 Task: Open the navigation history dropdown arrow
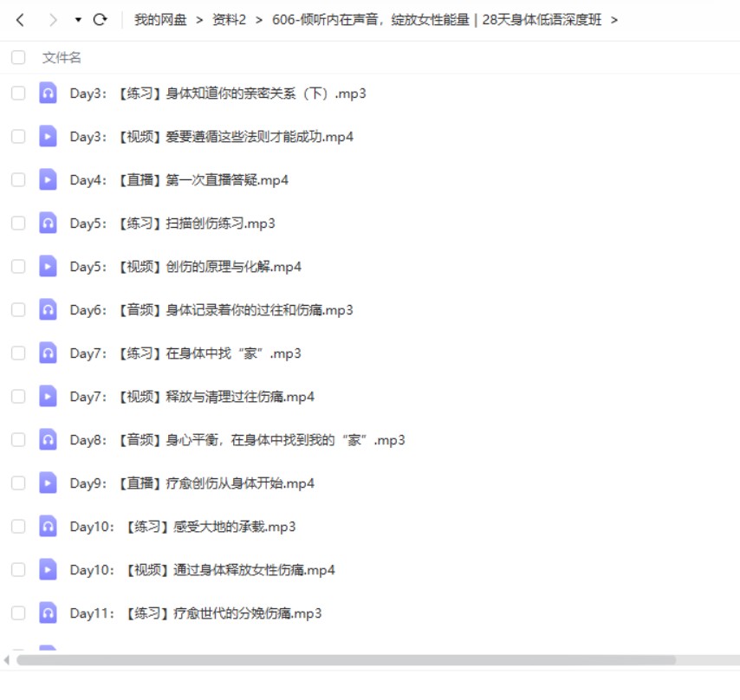tap(78, 20)
